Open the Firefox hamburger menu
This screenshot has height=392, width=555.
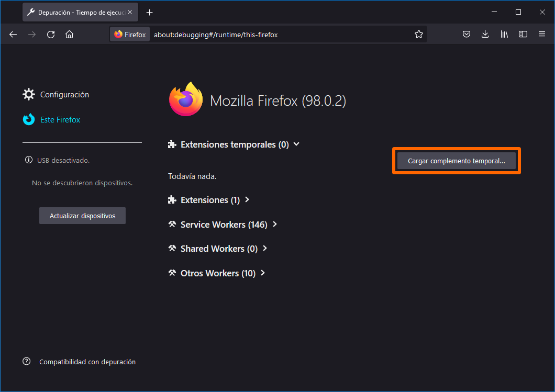[x=541, y=35]
